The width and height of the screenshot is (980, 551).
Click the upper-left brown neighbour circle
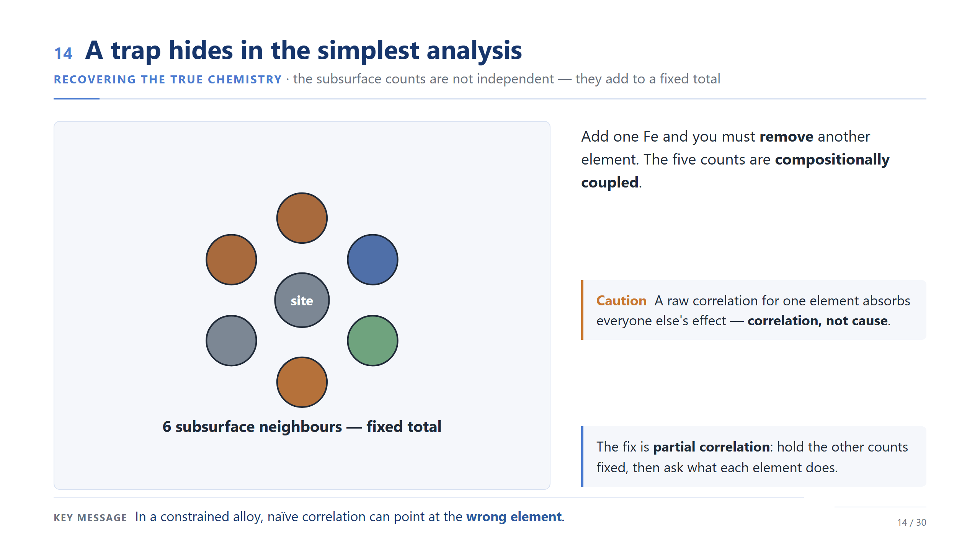tap(231, 259)
